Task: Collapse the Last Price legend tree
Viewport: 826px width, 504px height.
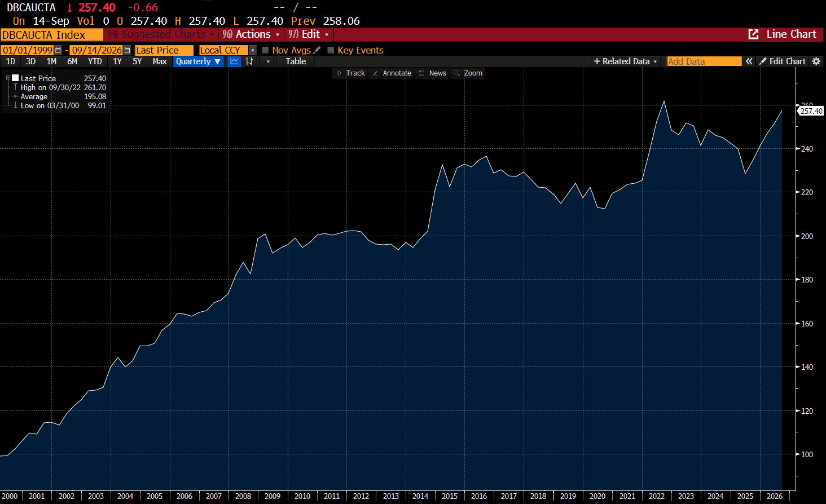Action: 8,78
